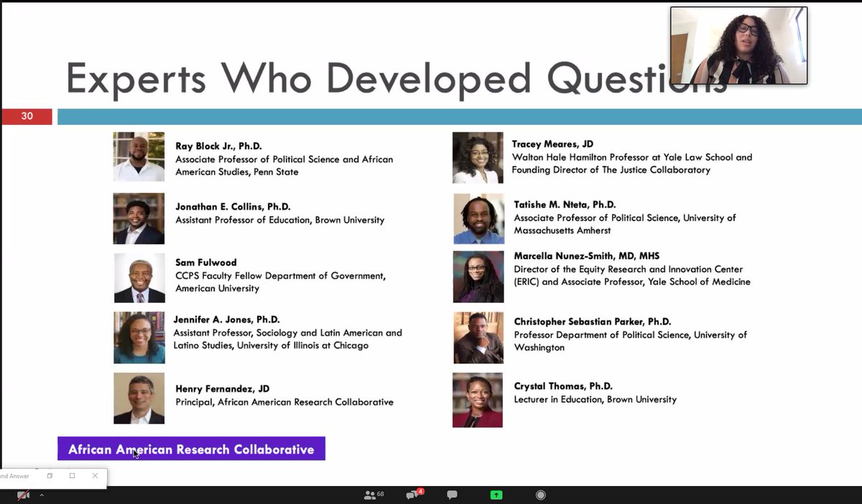Click Jonathan E. Collins photo
Image resolution: width=862 pixels, height=504 pixels.
pyautogui.click(x=139, y=218)
